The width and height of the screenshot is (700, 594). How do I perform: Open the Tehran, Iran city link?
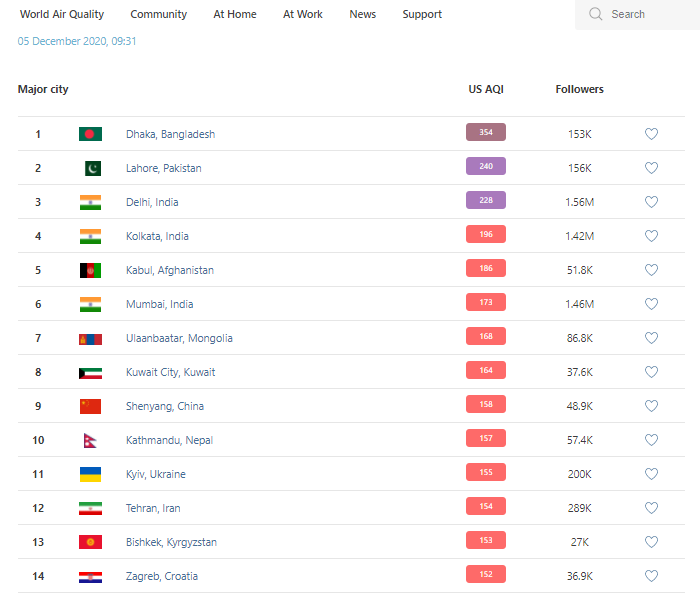[153, 508]
